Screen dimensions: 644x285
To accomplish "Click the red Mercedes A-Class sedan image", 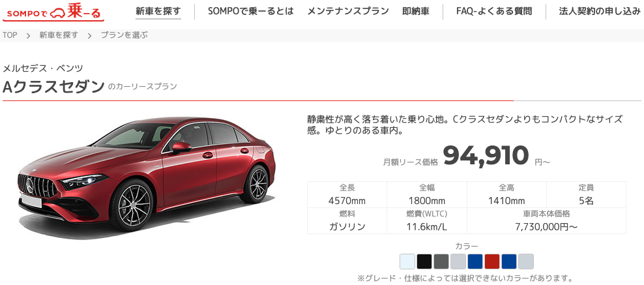I will (x=147, y=173).
